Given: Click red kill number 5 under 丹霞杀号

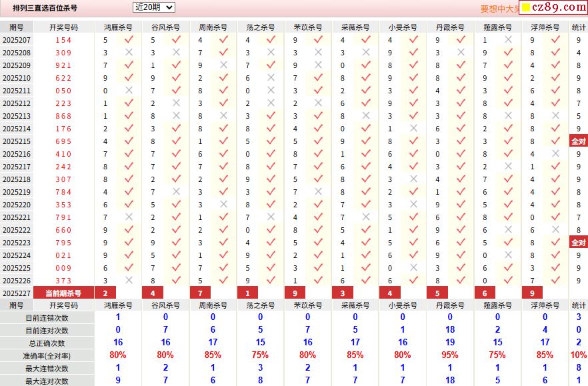Looking at the screenshot, I should (437, 293).
